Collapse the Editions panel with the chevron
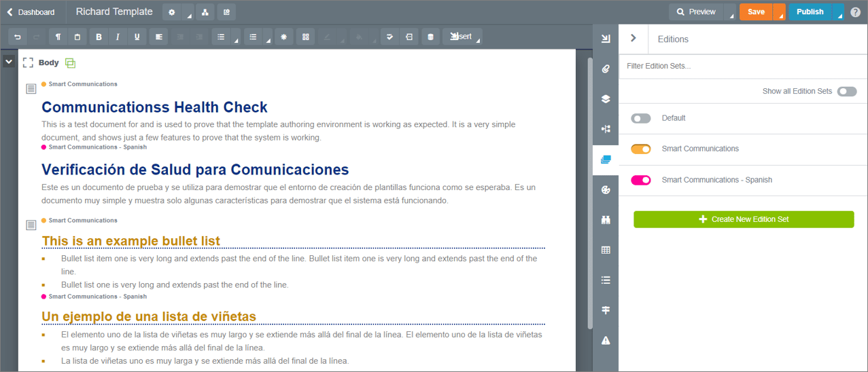 (x=633, y=39)
